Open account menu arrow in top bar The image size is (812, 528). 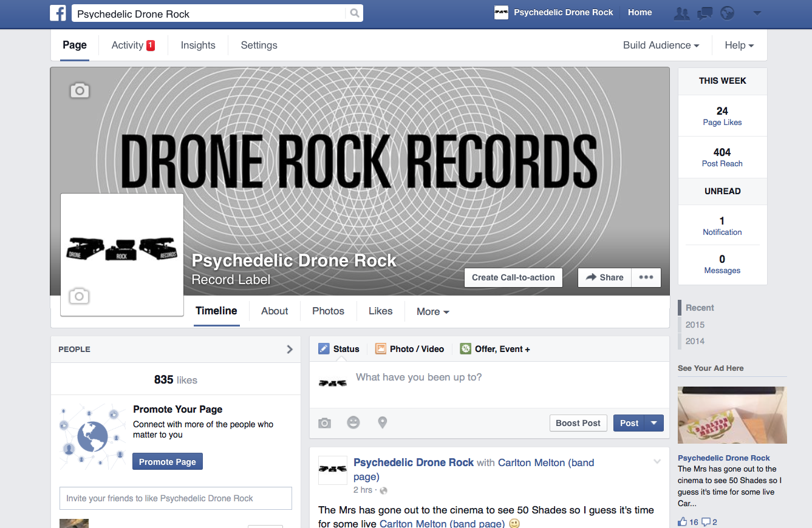pyautogui.click(x=757, y=13)
